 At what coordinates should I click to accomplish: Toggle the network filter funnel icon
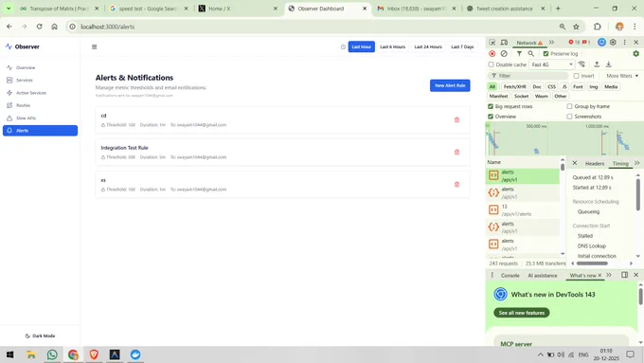point(519,53)
